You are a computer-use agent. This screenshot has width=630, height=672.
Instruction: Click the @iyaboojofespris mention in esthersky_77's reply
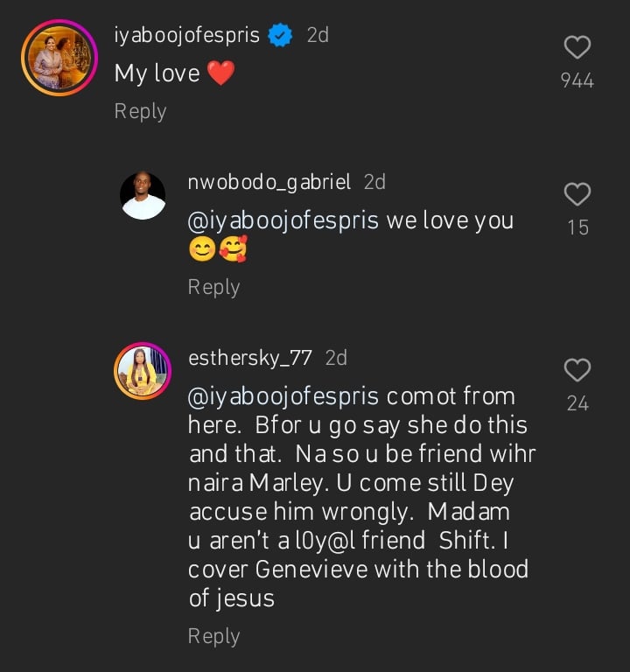(x=283, y=396)
